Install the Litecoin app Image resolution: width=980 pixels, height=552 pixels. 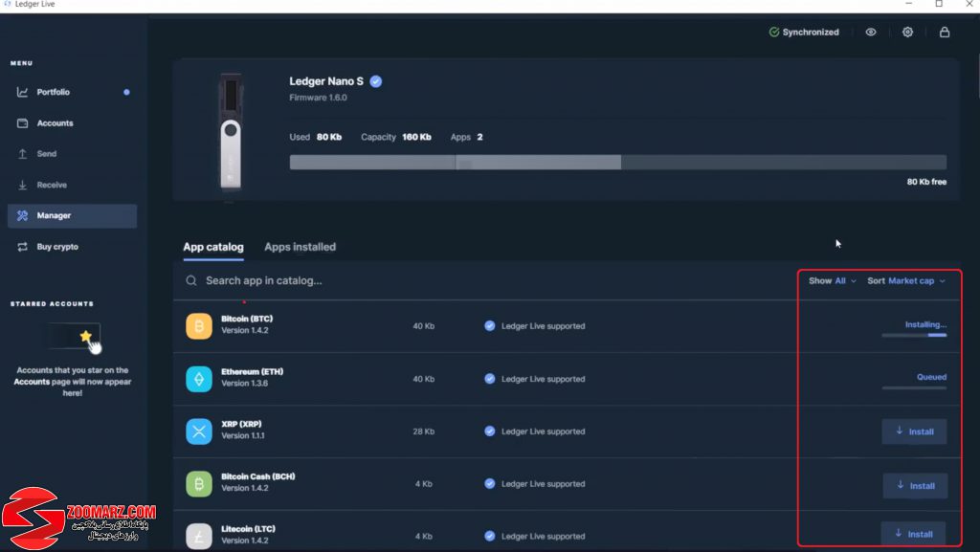coord(913,534)
